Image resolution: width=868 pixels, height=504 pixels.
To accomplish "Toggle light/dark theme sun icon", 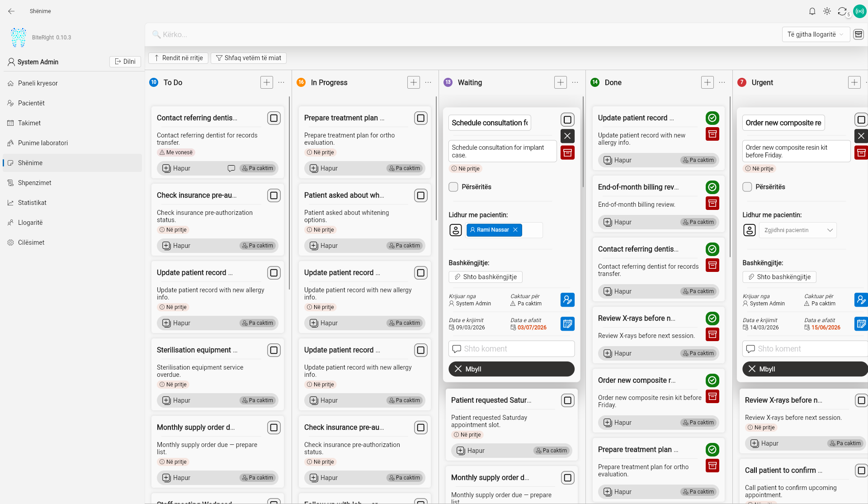I will point(827,11).
